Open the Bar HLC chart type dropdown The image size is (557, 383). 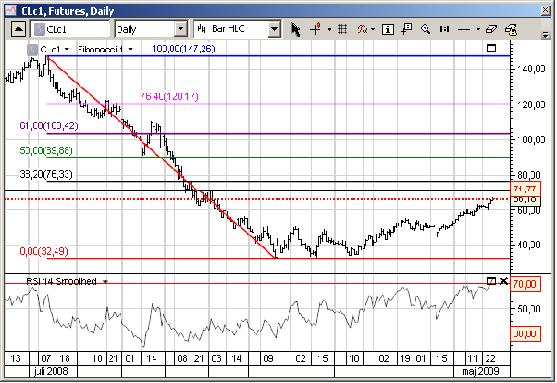274,29
